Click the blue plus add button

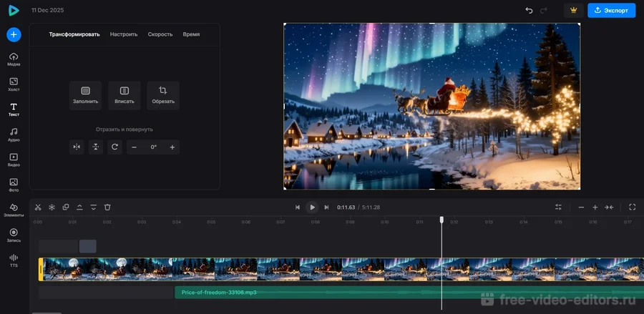point(14,35)
